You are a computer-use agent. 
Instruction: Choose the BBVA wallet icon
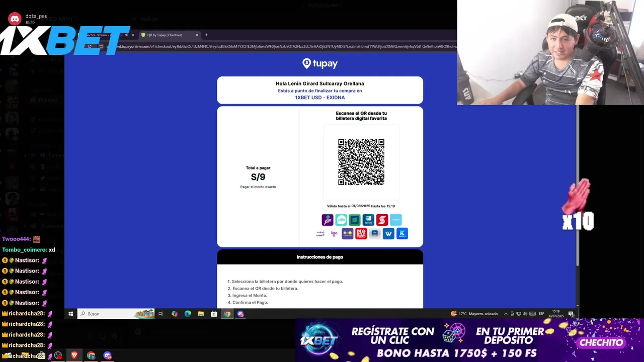368,220
